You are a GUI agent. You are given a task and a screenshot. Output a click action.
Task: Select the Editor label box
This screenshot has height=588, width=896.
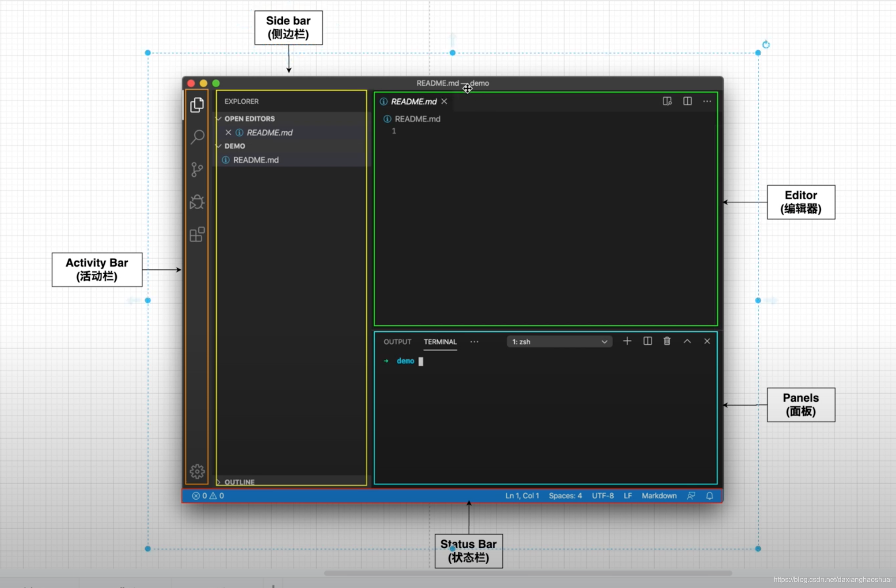(x=801, y=202)
